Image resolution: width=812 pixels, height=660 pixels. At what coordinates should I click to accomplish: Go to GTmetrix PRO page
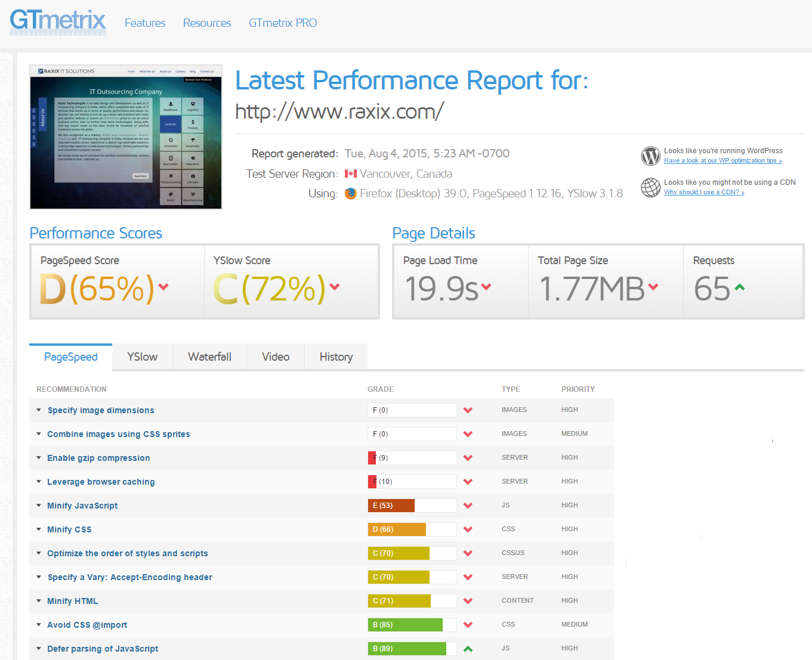[x=283, y=23]
